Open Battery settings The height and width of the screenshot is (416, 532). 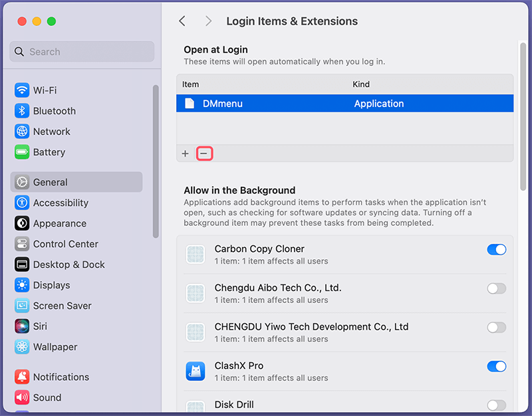click(22, 152)
